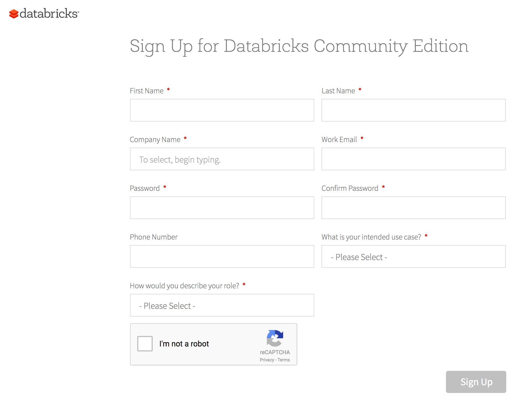
Task: Click the I'm not a robot text
Action: (x=184, y=344)
